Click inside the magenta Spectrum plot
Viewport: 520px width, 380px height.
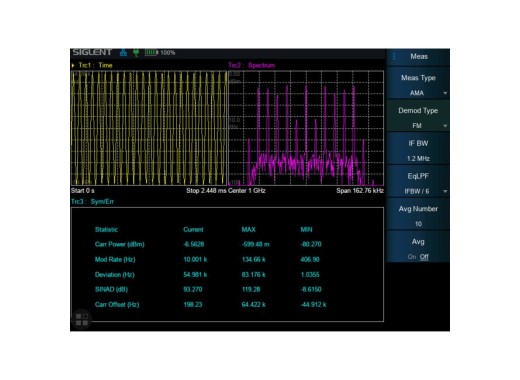(x=306, y=128)
